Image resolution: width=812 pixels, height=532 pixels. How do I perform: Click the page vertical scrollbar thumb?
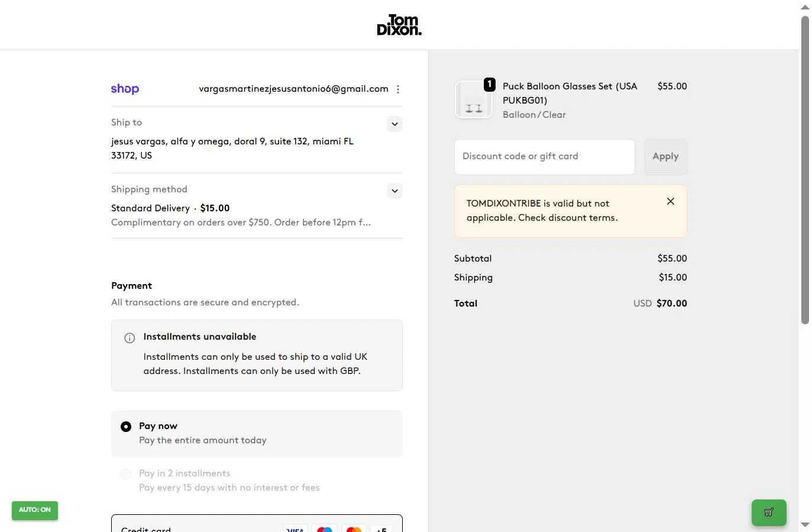click(x=805, y=170)
